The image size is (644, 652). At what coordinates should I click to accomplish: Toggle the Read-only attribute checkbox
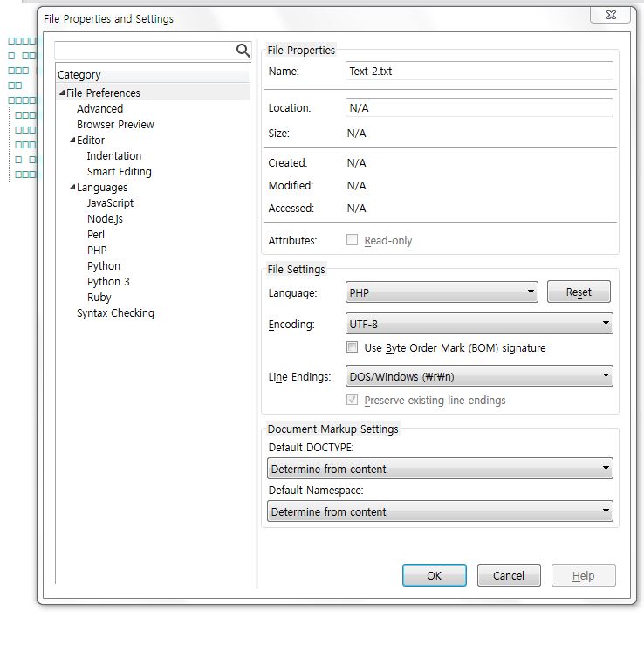tap(353, 240)
